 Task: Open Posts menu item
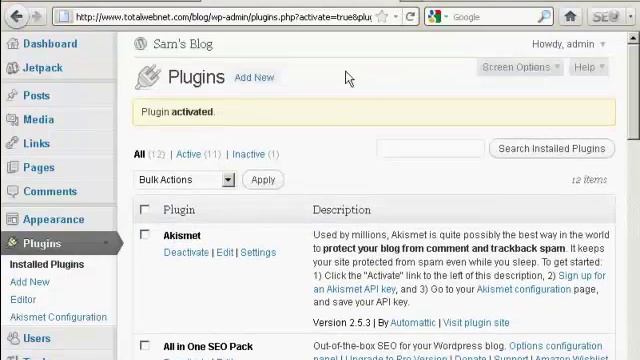(x=36, y=96)
